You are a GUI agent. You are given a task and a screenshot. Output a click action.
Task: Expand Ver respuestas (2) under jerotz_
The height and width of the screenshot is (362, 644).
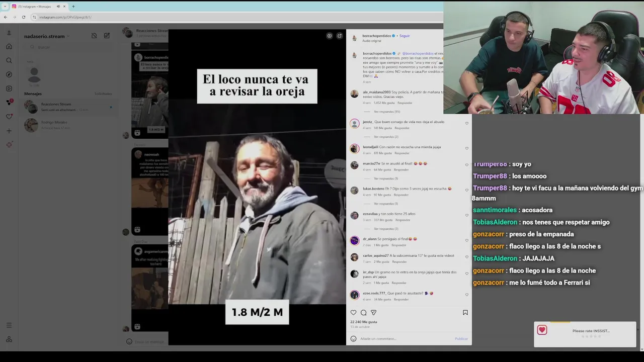point(386,137)
